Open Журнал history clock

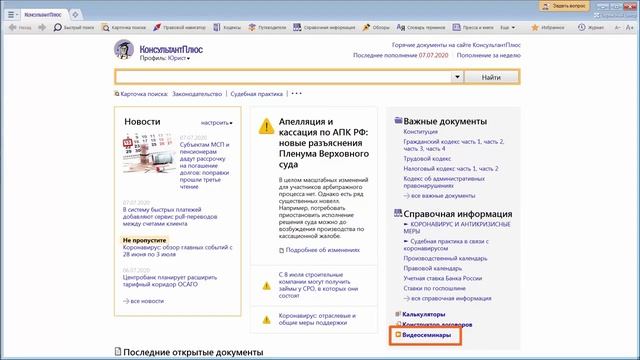(x=591, y=27)
